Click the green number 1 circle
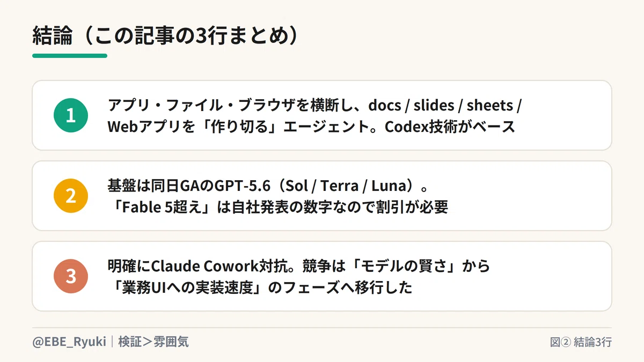The width and height of the screenshot is (644, 362). click(x=71, y=115)
